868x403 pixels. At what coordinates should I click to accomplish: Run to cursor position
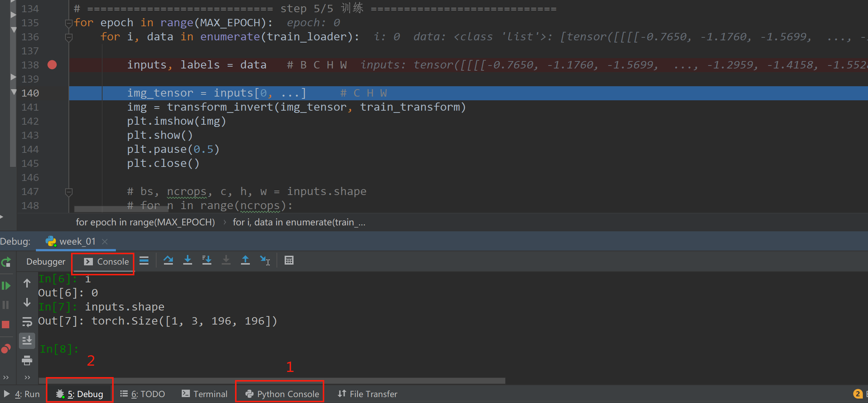(265, 261)
